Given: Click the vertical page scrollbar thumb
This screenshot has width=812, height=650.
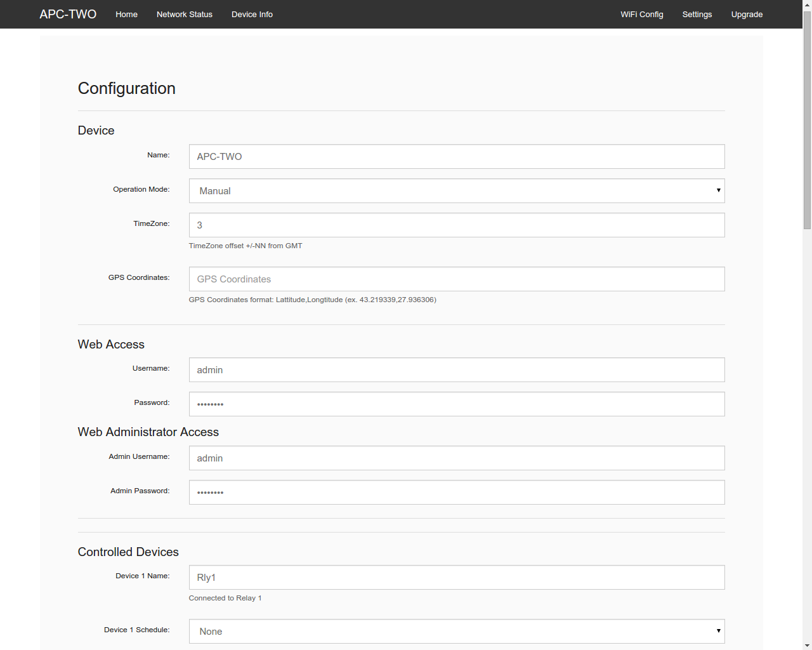Looking at the screenshot, I should [x=807, y=119].
